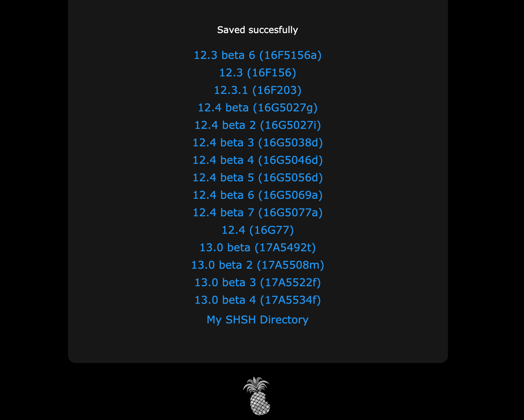Click the Saved succesfully status text
The width and height of the screenshot is (524, 420).
click(x=258, y=30)
